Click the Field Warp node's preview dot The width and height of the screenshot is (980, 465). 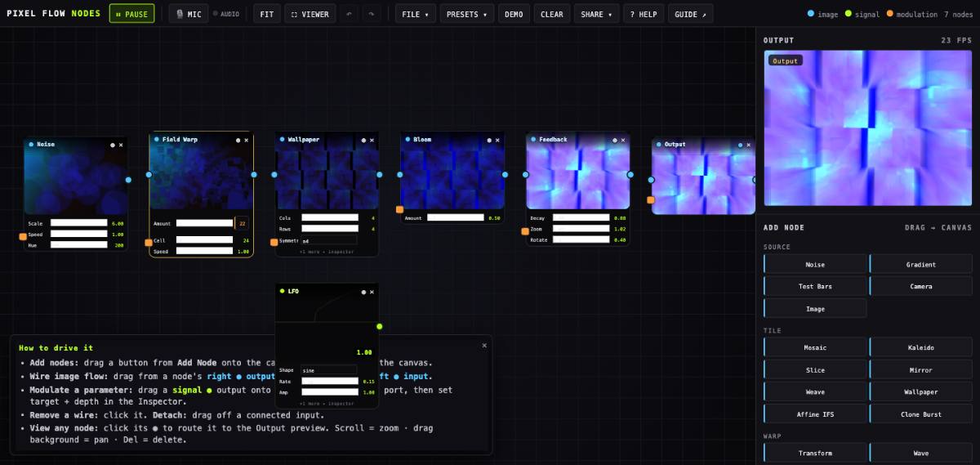click(x=238, y=140)
